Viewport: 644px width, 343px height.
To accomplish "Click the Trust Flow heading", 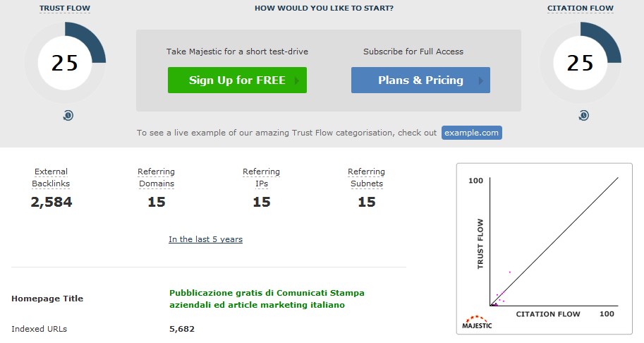I will coord(65,8).
